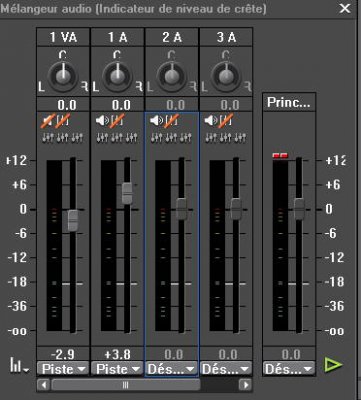Click the volume fader handle of track 3 A

click(236, 209)
